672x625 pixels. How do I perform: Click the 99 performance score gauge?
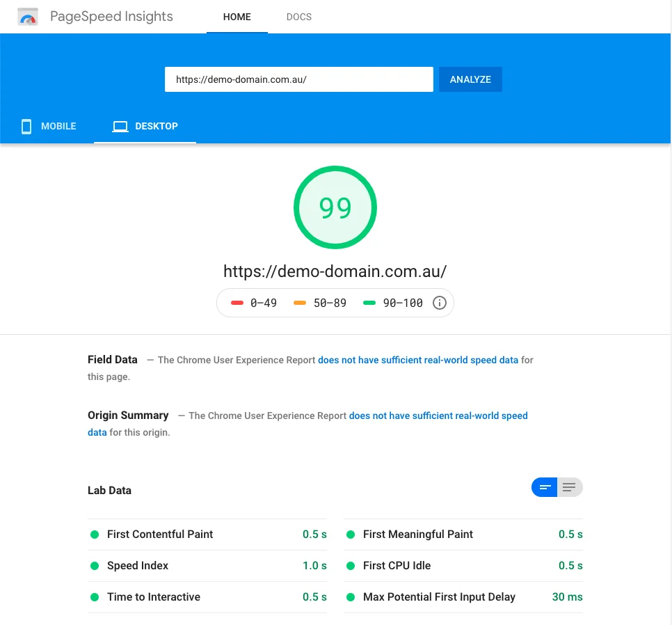335,207
